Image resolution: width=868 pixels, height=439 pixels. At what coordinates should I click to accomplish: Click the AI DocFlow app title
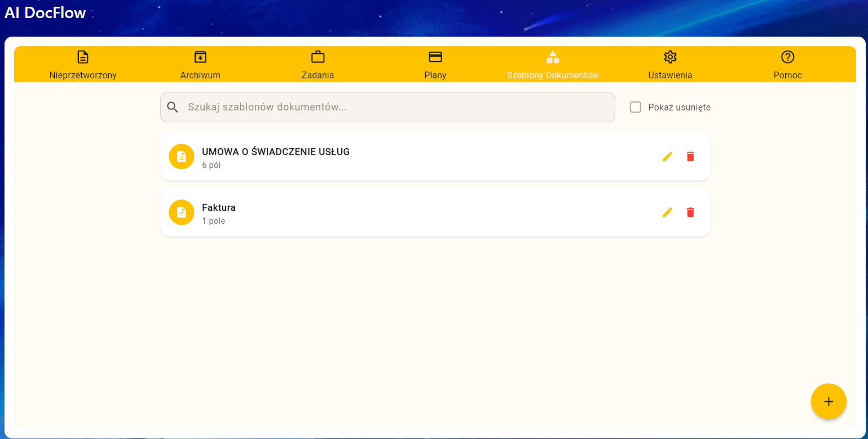click(x=45, y=13)
